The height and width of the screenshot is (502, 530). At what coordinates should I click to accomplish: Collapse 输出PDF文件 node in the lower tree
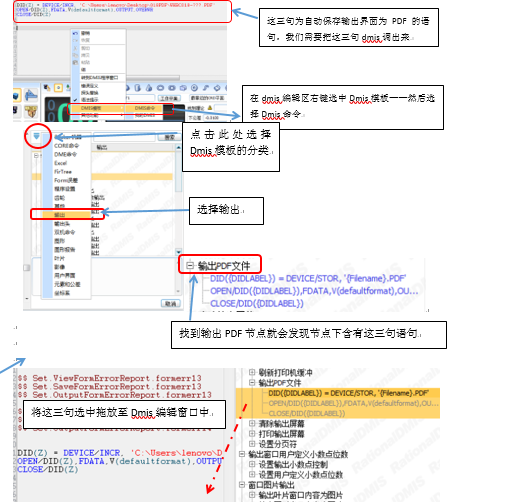pos(252,383)
